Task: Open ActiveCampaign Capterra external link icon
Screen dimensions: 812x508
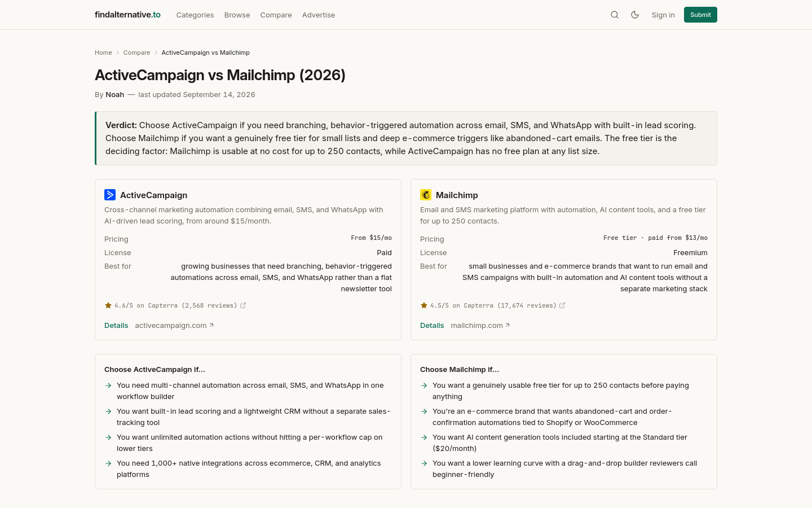Action: [243, 305]
